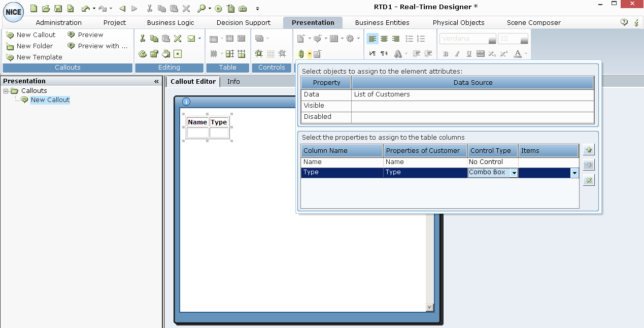Viewport: 644px width, 328px height.
Task: Collapse the Callouts tree folder
Action: [6, 91]
